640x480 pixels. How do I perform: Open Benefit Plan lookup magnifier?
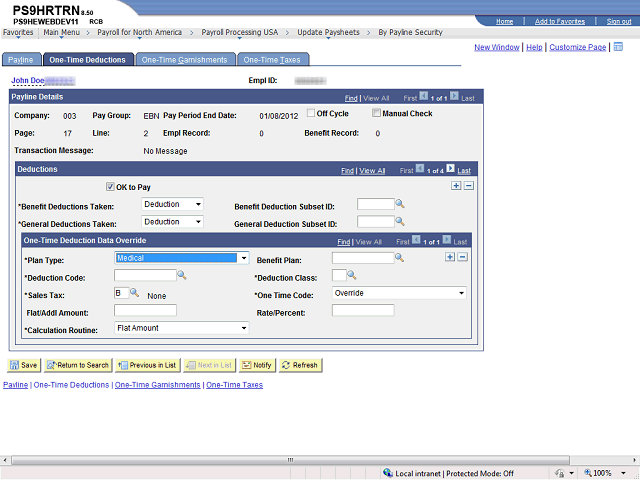[x=399, y=258]
